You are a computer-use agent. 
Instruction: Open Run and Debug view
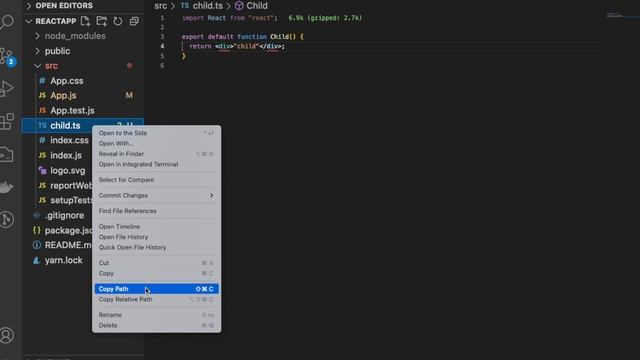(x=7, y=89)
